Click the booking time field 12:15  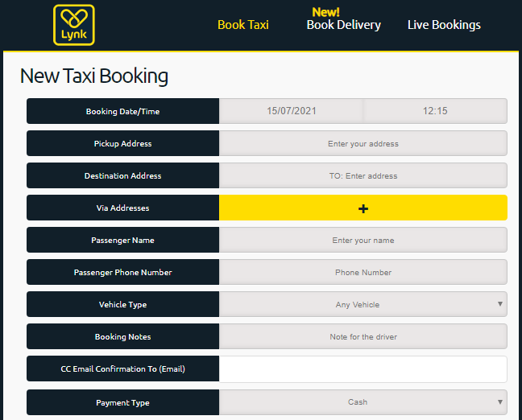436,111
